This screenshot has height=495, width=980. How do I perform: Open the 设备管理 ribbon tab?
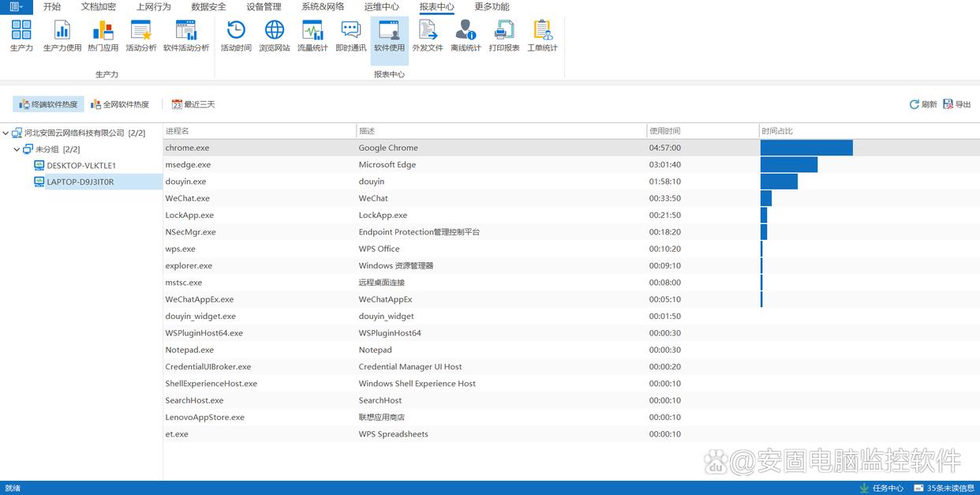[x=264, y=7]
